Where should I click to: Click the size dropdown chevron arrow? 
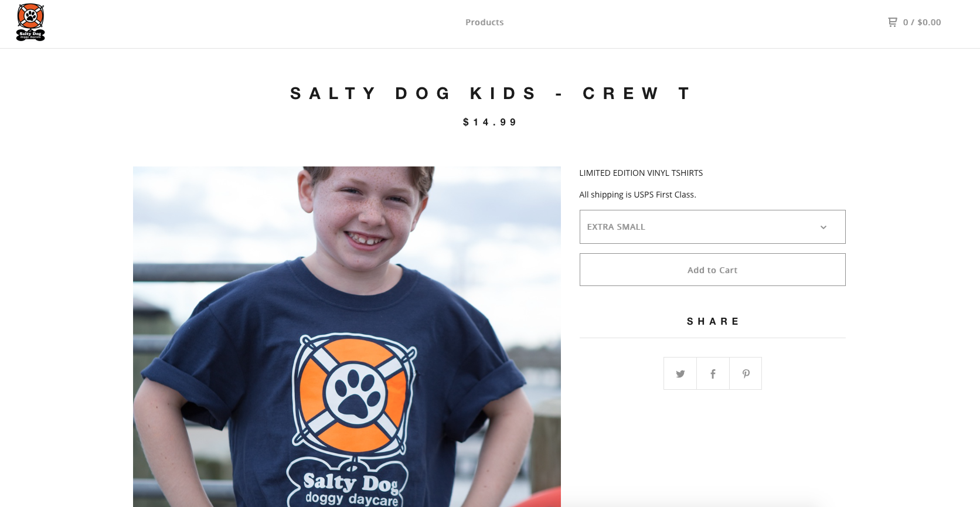point(823,227)
